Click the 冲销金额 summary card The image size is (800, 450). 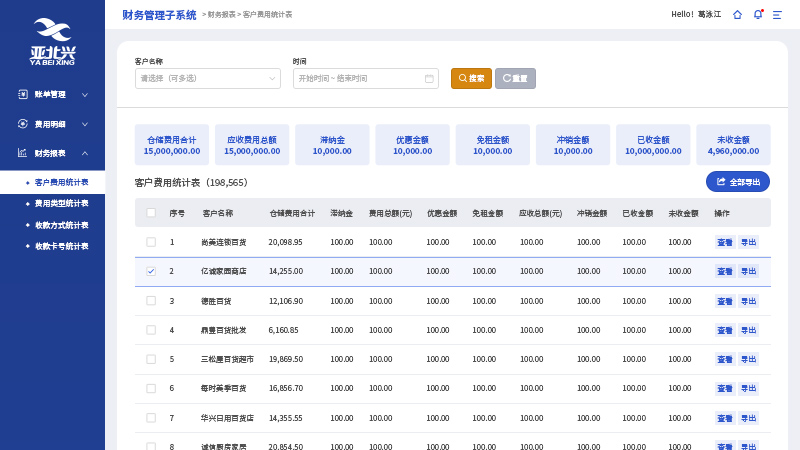573,145
